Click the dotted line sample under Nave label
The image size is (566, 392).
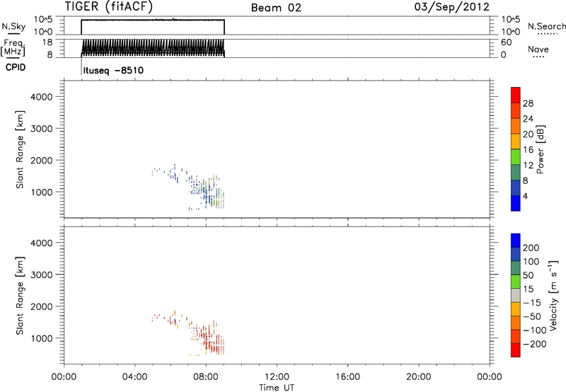538,57
